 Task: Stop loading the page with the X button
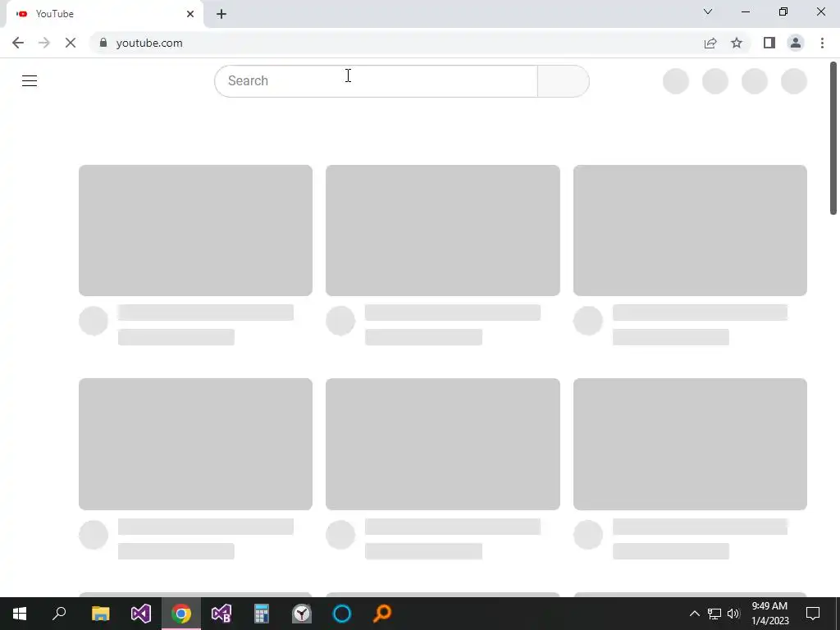[71, 43]
